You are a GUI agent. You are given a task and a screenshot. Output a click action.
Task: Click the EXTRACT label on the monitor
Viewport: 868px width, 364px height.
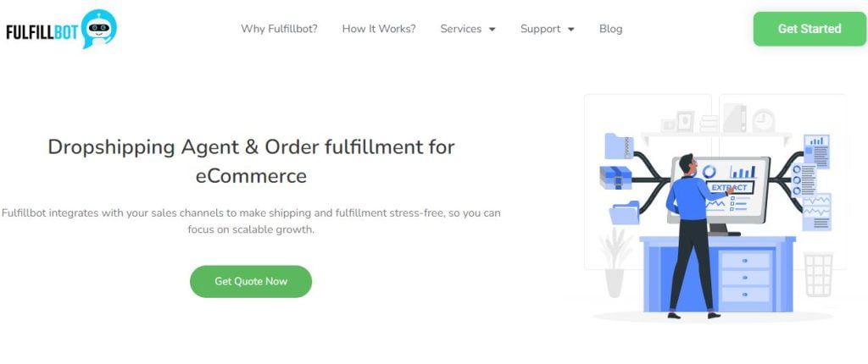729,187
